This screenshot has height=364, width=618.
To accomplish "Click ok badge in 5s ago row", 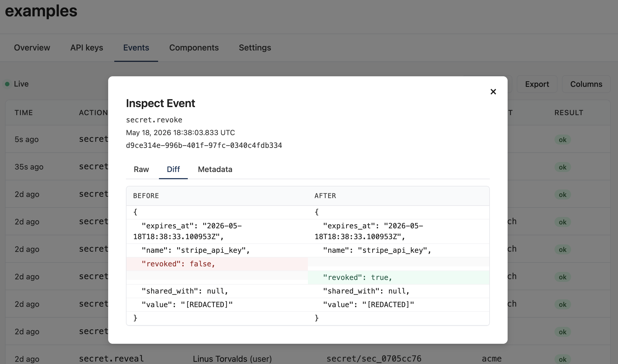I will [x=563, y=140].
